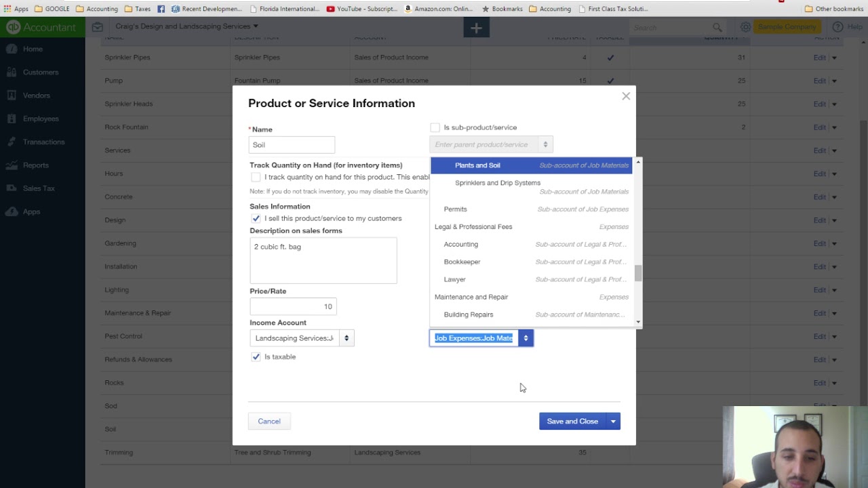
Task: Click the Reports sidebar icon
Action: point(12,165)
